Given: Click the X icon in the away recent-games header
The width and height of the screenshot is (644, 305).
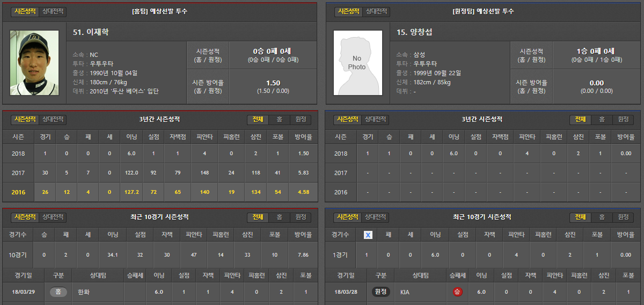Looking at the screenshot, I should pyautogui.click(x=368, y=235).
